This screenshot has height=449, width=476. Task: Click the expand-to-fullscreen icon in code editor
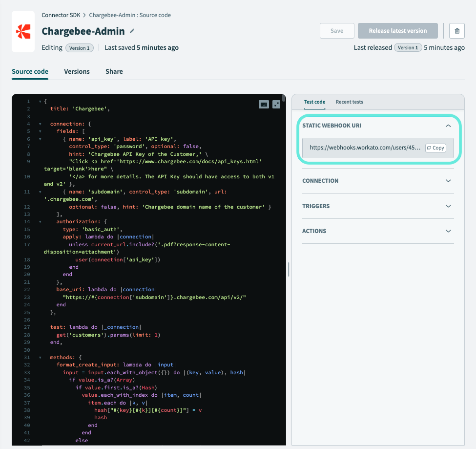pyautogui.click(x=276, y=105)
